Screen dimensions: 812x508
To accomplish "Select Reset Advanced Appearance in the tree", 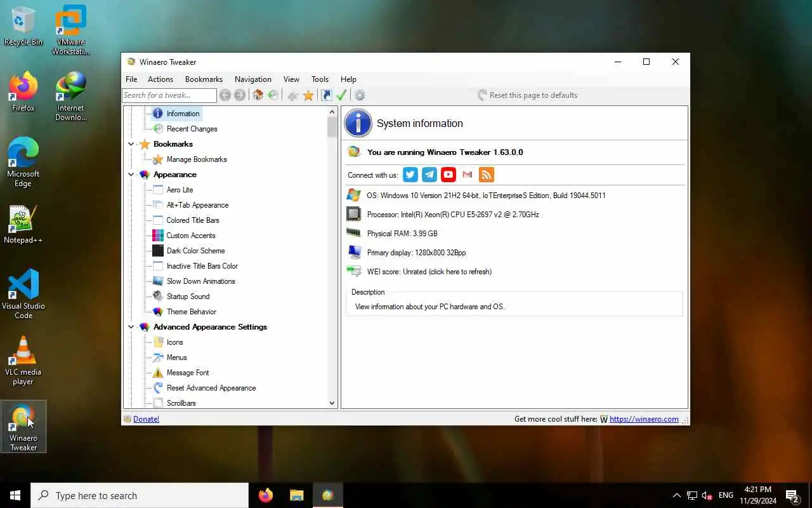I will (211, 388).
